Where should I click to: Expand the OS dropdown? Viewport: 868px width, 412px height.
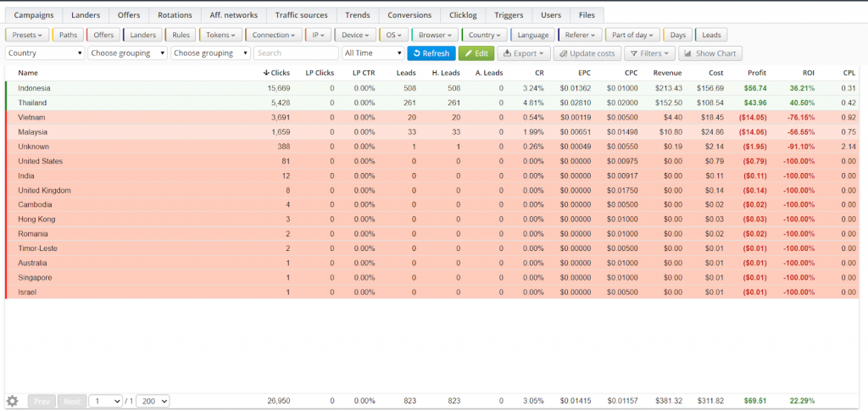[x=393, y=35]
